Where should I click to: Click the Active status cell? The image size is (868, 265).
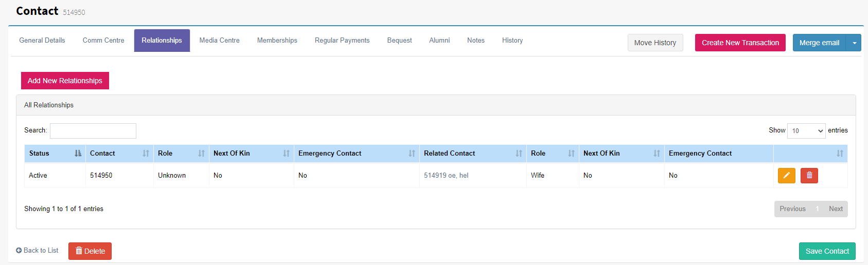55,176
